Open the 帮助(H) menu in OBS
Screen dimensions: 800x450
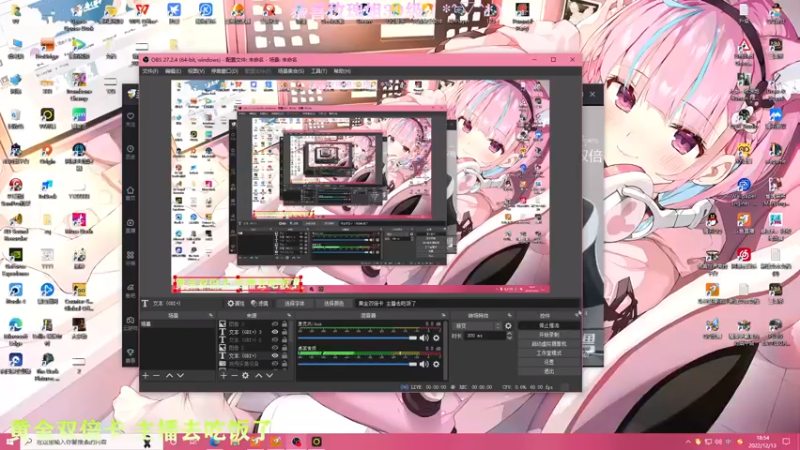tap(342, 71)
